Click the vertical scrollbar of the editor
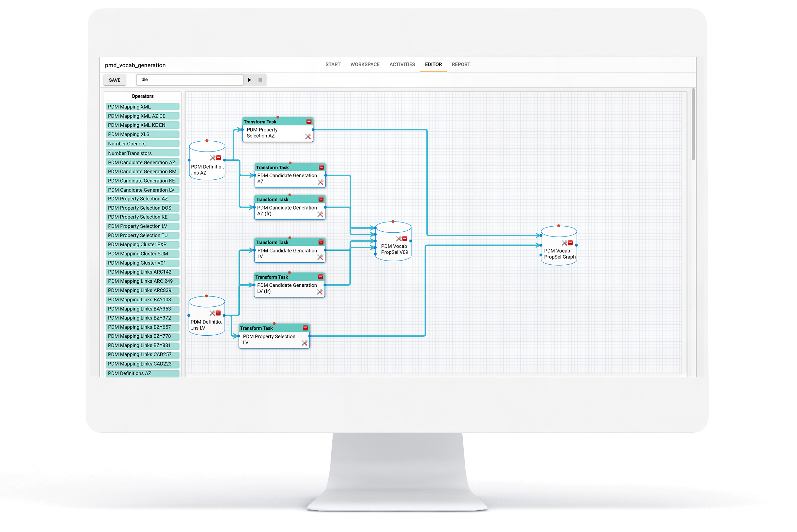Image resolution: width=797 pixels, height=532 pixels. click(693, 124)
